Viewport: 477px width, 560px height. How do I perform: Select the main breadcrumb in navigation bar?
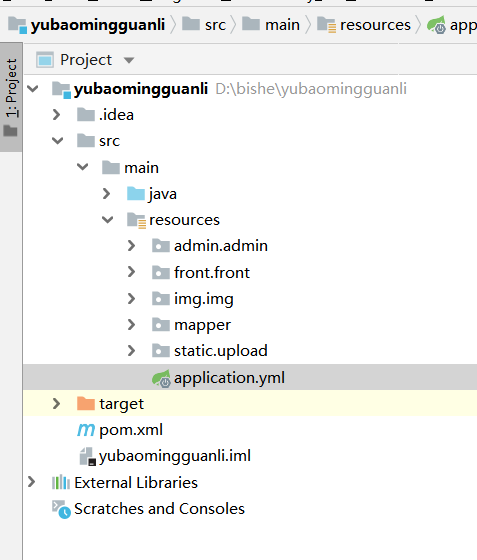[271, 25]
